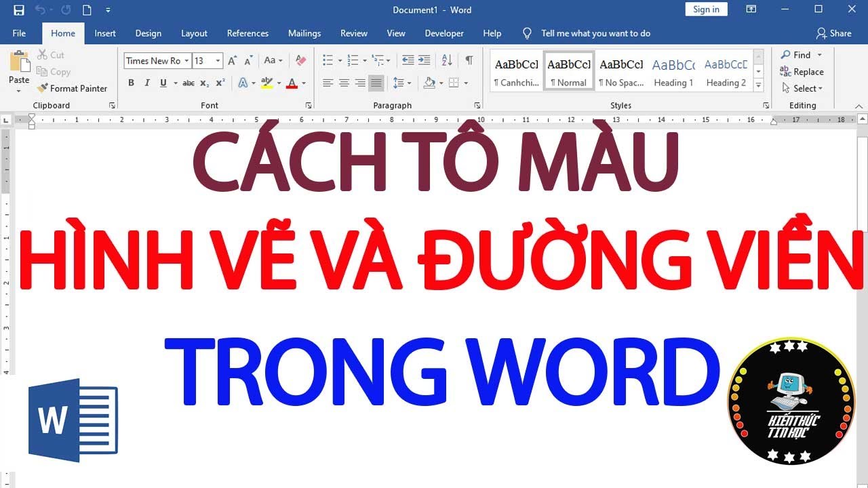Apply the bullets list icon
The width and height of the screenshot is (868, 488).
point(328,60)
